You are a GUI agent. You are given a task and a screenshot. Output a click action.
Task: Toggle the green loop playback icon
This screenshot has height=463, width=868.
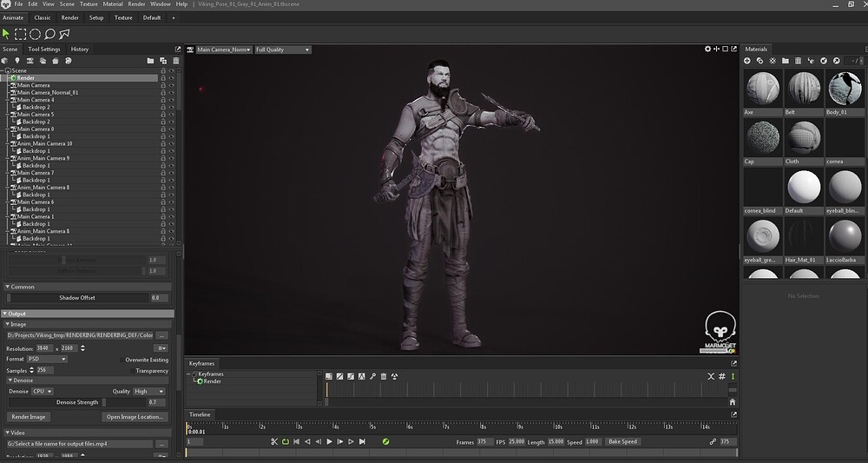pyautogui.click(x=285, y=442)
